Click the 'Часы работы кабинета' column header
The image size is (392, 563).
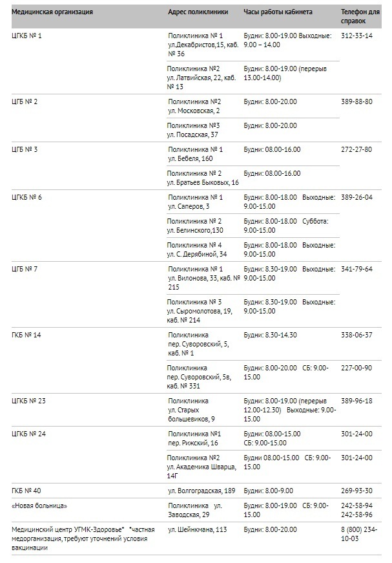pyautogui.click(x=278, y=12)
